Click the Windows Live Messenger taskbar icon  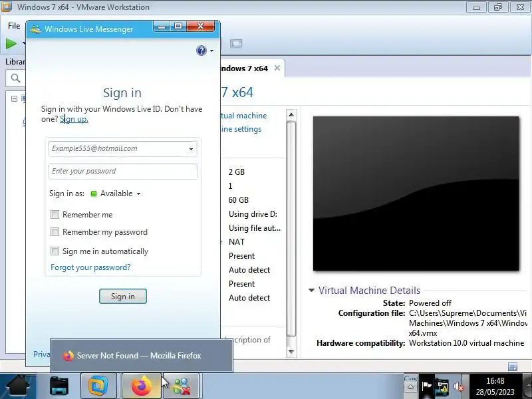click(181, 386)
